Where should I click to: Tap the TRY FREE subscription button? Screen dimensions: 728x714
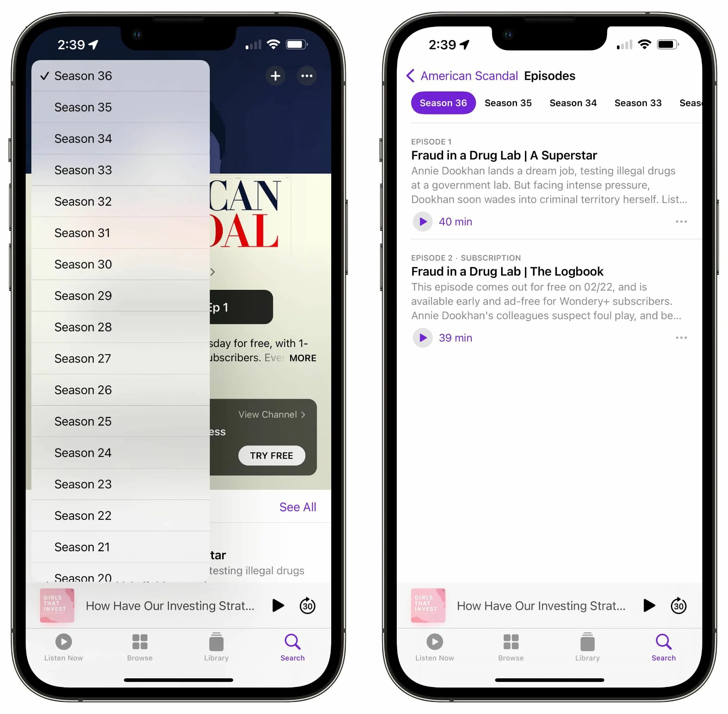[x=271, y=456]
